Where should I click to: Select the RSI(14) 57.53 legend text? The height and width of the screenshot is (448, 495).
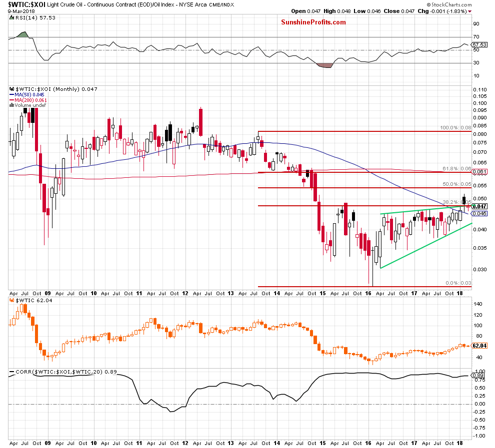[x=35, y=17]
